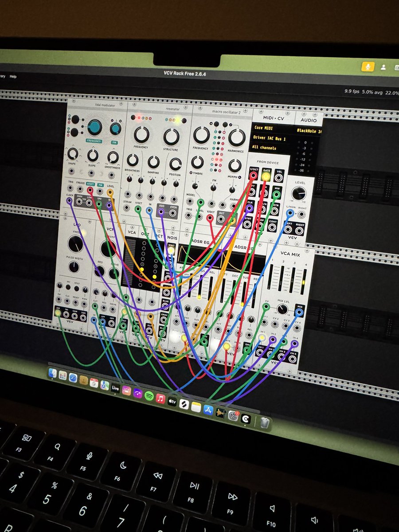Click the VCA MIX IN 1 input jack

(262, 338)
